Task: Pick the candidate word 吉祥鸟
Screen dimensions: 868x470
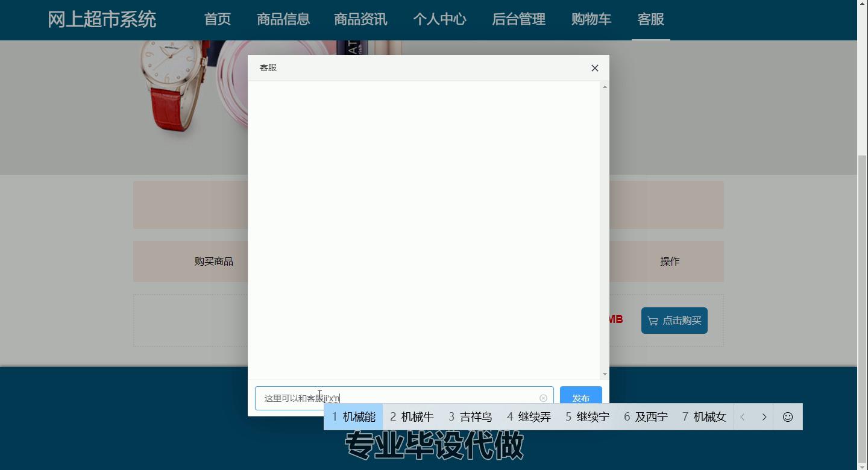Action: [x=471, y=417]
